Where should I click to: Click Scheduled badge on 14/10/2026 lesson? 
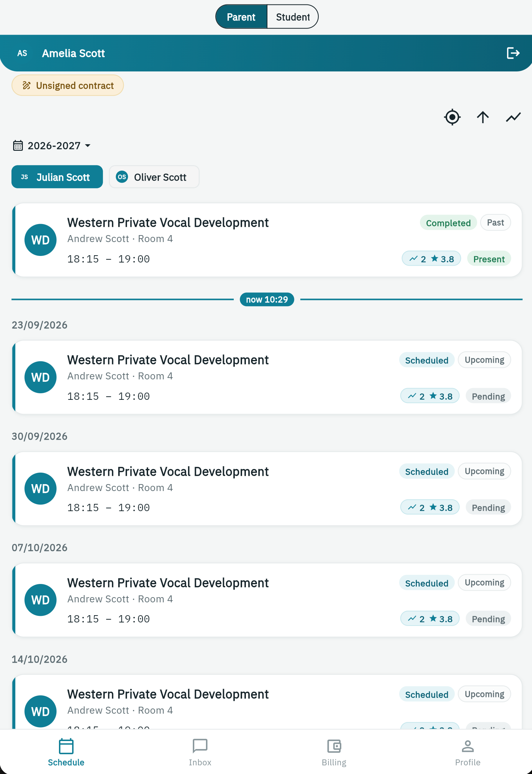tap(427, 695)
